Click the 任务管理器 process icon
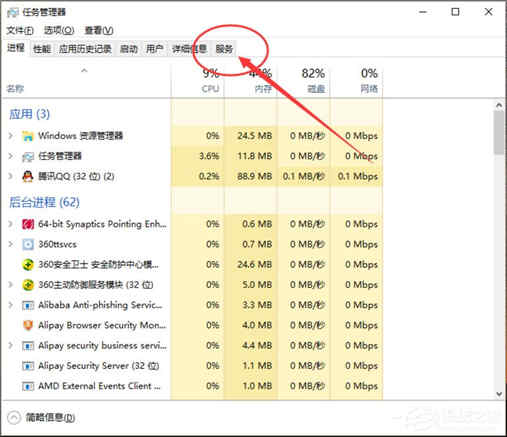Image resolution: width=507 pixels, height=437 pixels. (x=28, y=156)
